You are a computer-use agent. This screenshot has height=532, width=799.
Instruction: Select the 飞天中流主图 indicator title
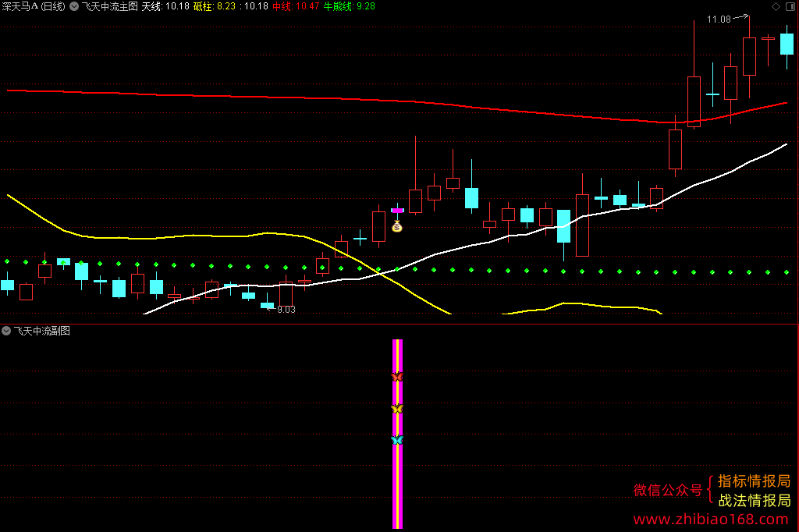pyautogui.click(x=109, y=6)
